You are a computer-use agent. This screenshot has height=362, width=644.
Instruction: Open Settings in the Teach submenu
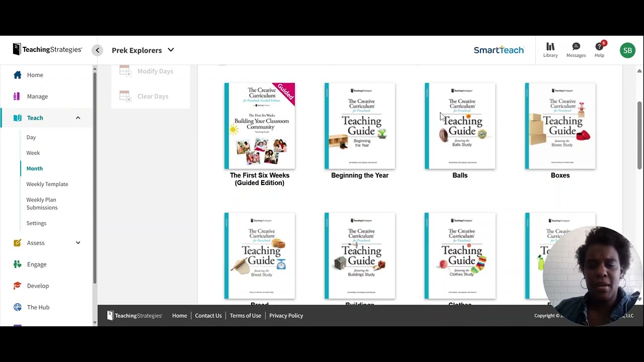[x=36, y=223]
